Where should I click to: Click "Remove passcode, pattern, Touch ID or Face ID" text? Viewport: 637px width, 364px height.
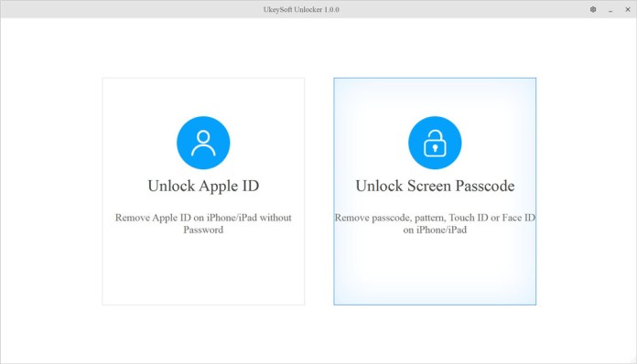(435, 218)
